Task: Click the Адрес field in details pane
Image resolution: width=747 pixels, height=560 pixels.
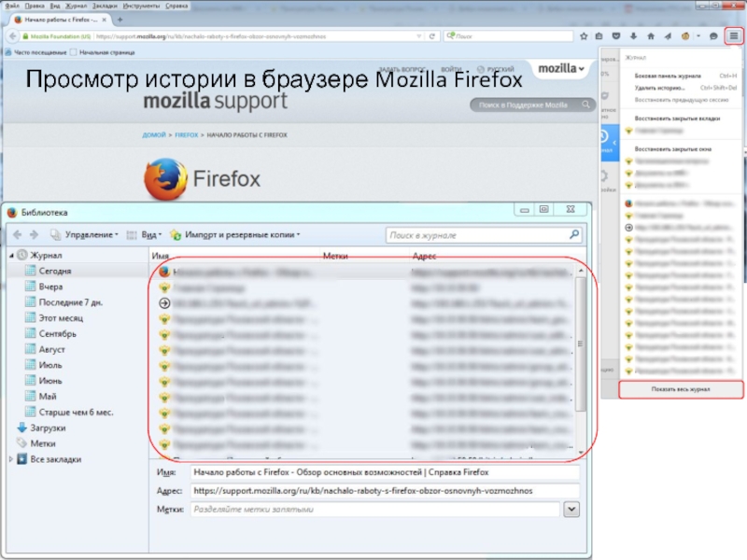Action: click(385, 491)
